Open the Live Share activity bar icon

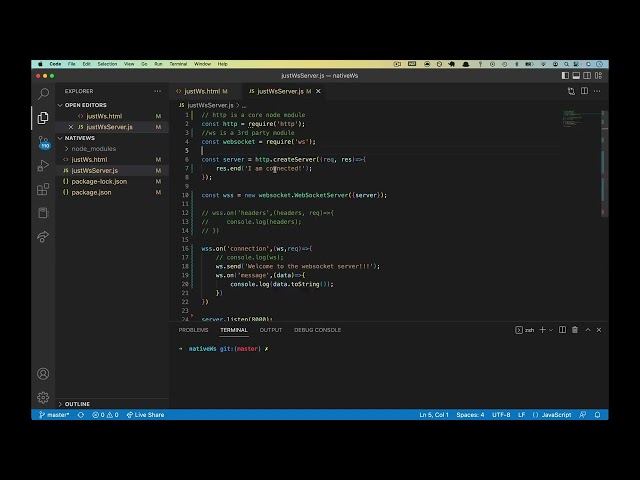(43, 236)
